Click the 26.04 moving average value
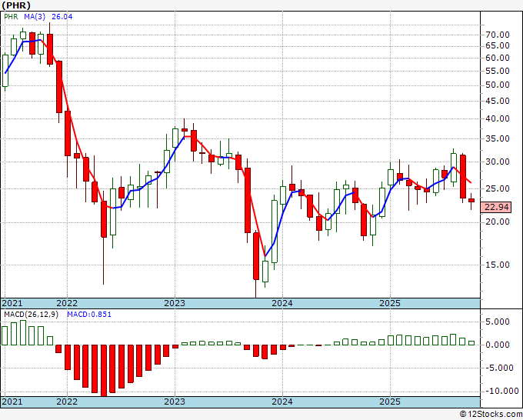This screenshot has width=523, height=420. tap(62, 17)
